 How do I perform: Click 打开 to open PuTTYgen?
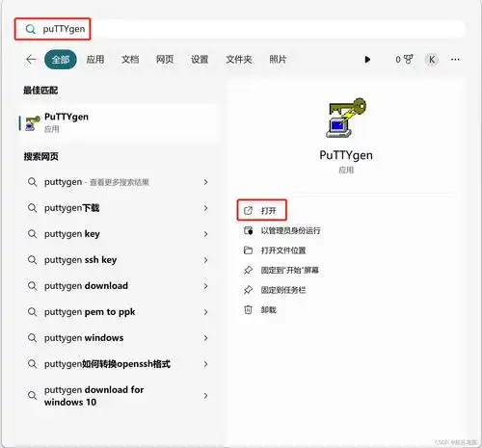[x=261, y=211]
